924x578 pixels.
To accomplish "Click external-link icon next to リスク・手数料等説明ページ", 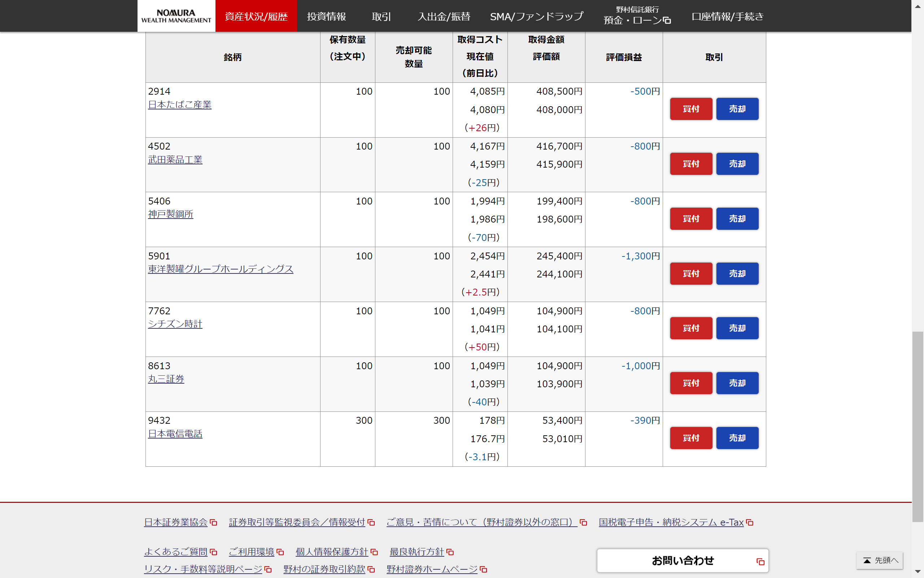I will [268, 570].
